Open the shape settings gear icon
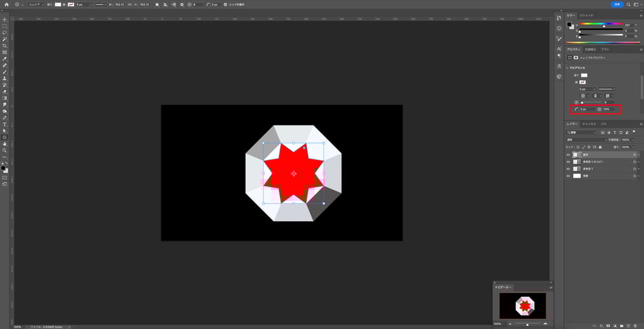This screenshot has width=644, height=329. [x=182, y=5]
